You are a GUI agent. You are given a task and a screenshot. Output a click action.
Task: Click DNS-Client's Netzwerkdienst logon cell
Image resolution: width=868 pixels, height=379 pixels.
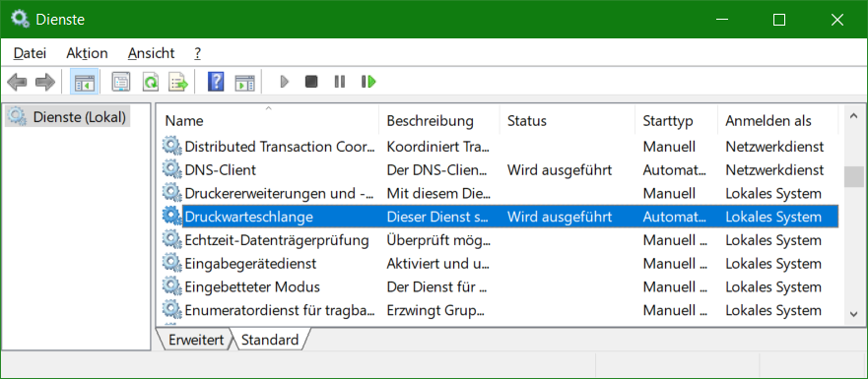774,170
